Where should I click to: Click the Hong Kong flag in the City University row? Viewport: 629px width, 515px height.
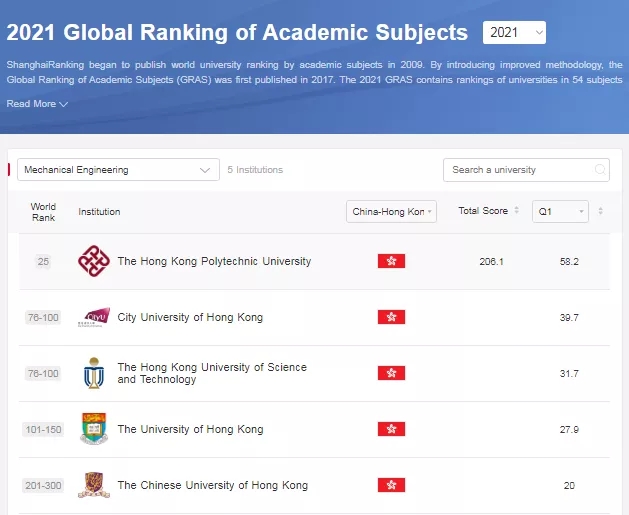pos(391,317)
